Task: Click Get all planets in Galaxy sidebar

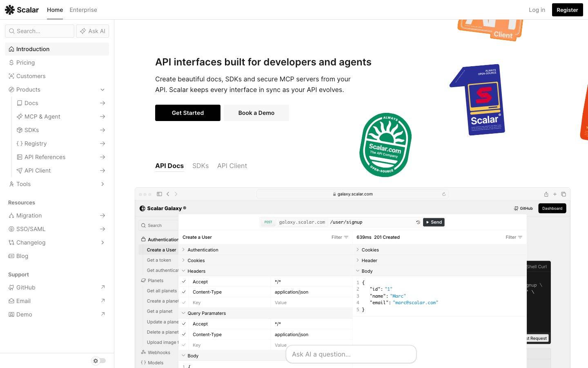Action: point(162,291)
